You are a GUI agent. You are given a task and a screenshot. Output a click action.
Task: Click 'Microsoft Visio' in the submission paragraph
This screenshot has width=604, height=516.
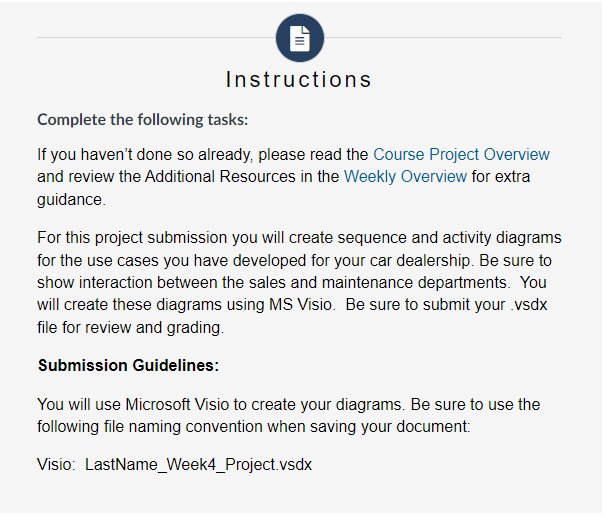coord(177,405)
